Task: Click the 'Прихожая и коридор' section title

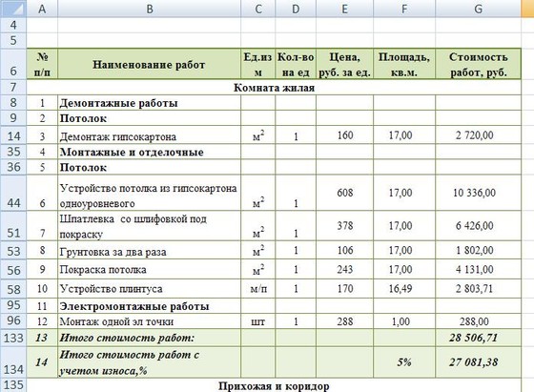Action: pos(275,385)
